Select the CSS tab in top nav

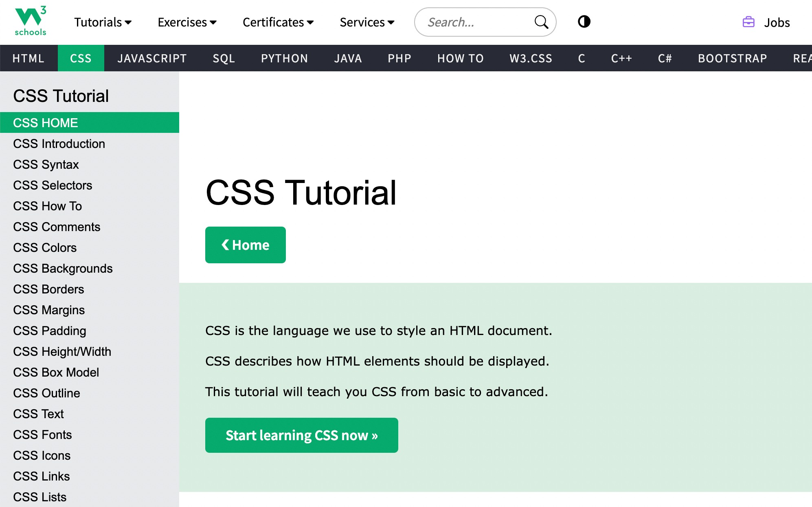click(81, 58)
